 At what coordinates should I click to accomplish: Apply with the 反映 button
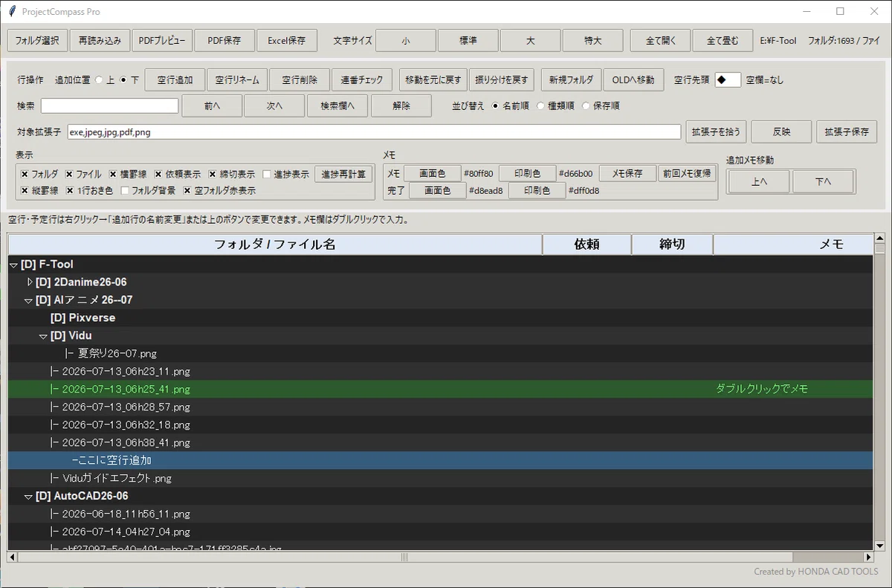pyautogui.click(x=781, y=132)
